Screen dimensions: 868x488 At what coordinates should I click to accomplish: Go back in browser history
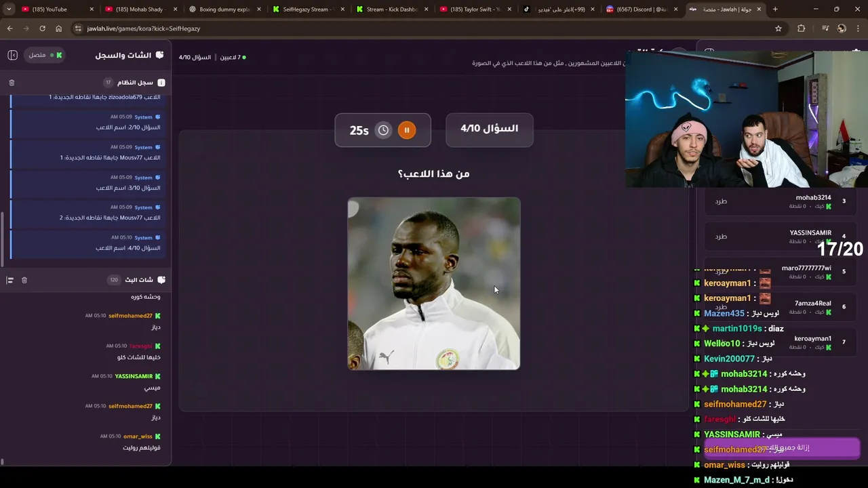point(9,28)
